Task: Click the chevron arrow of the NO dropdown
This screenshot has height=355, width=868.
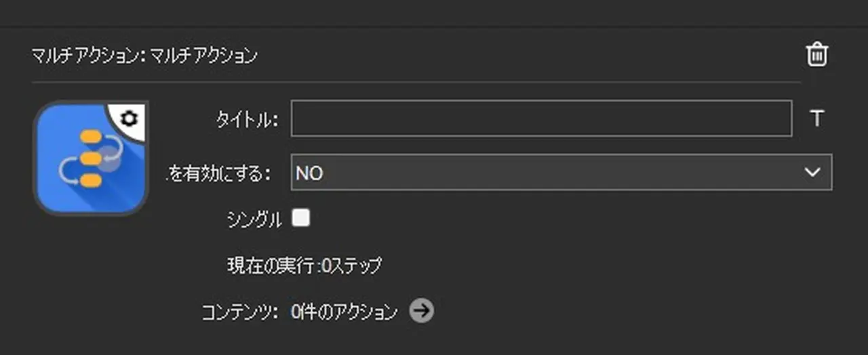Action: pos(812,173)
